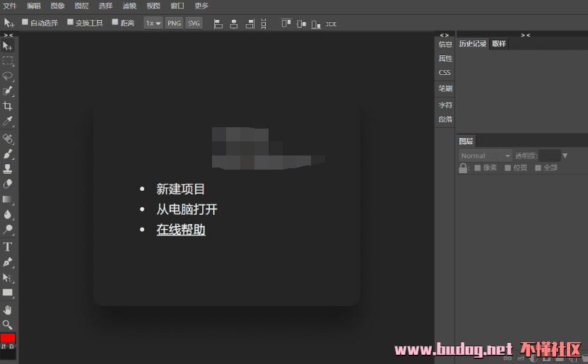
Task: Select the Zoom magnifier tool
Action: (x=8, y=324)
